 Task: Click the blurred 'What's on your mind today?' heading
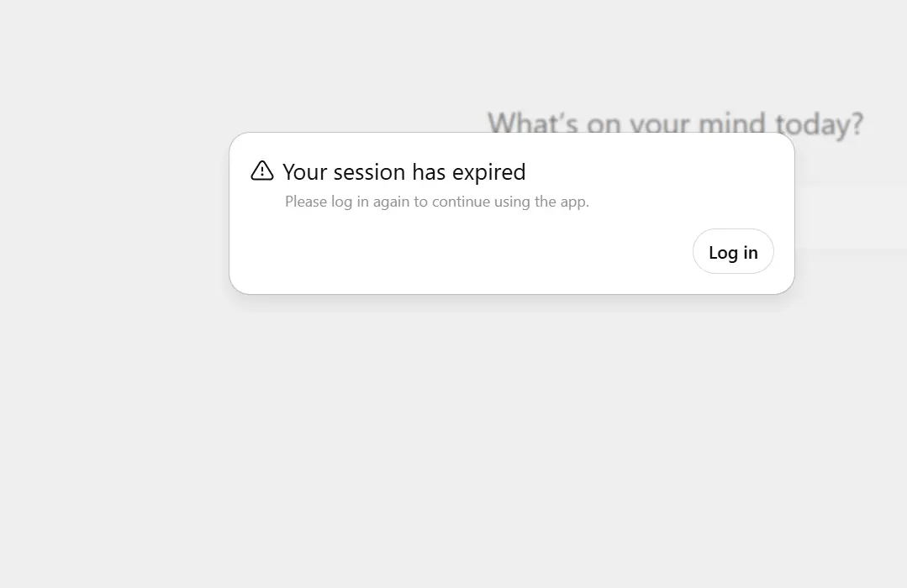[675, 123]
